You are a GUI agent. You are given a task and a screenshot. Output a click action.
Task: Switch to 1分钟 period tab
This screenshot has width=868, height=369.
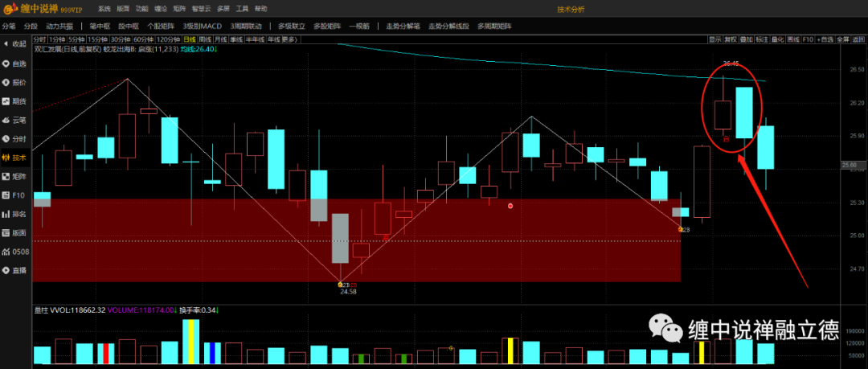[x=57, y=39]
